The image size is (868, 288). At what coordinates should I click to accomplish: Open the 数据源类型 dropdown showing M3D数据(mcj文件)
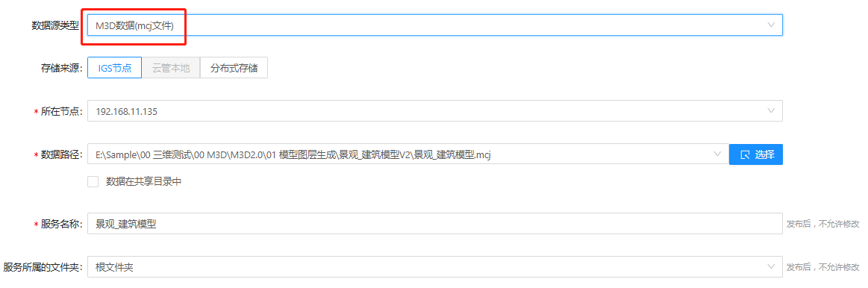434,25
